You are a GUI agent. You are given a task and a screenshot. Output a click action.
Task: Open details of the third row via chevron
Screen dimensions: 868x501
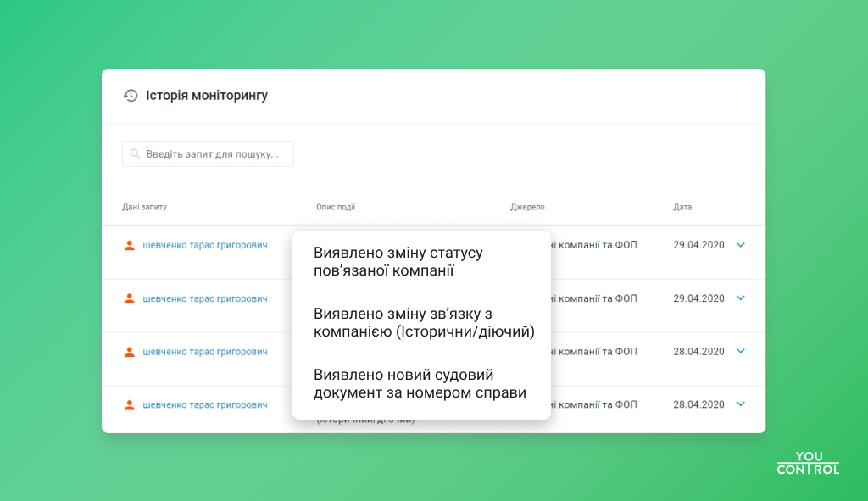(740, 351)
